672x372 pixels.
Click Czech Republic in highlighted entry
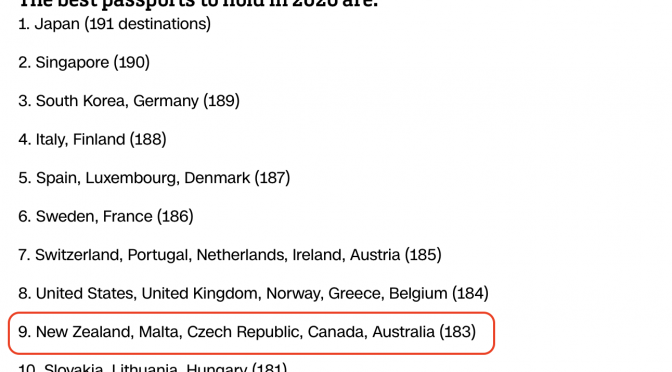[x=243, y=332]
